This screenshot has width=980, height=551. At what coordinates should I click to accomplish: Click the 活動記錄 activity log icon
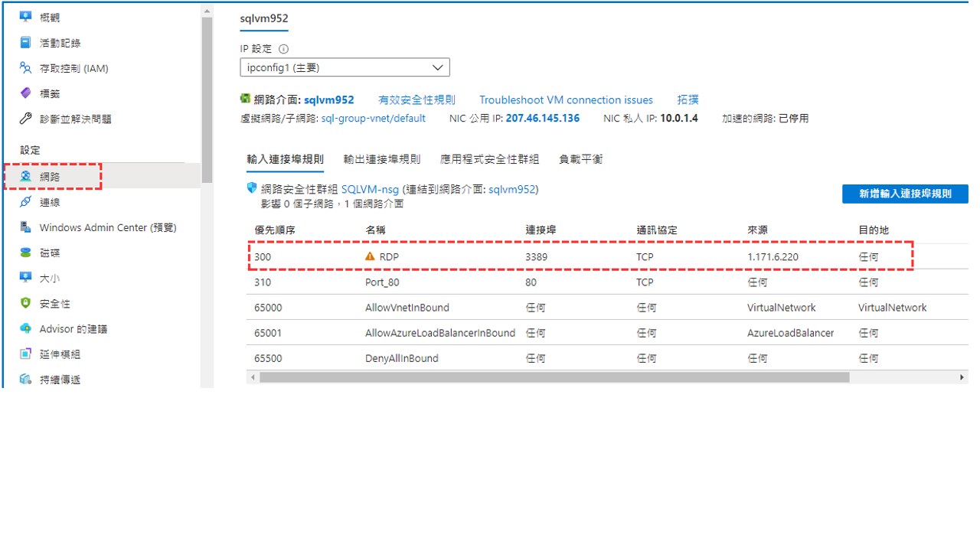26,43
